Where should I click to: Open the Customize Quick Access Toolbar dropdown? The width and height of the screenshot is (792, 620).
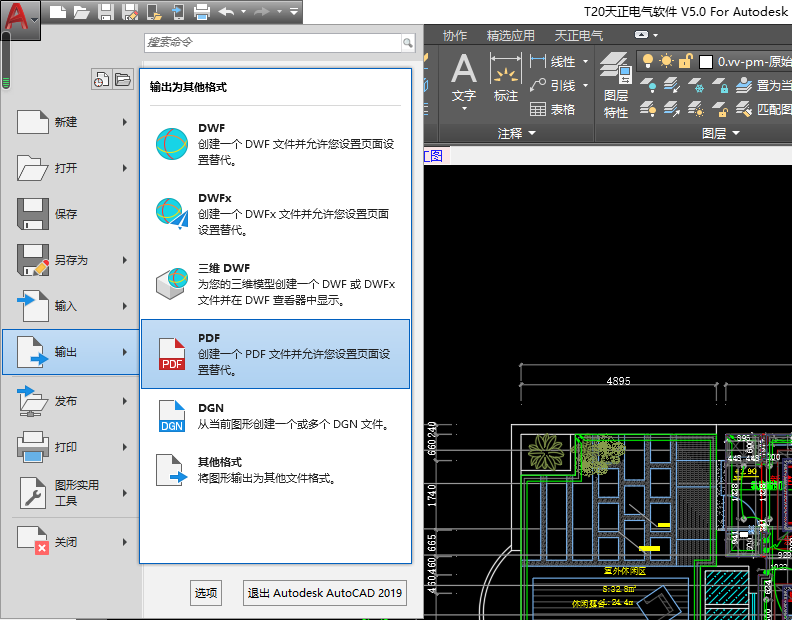(x=293, y=11)
